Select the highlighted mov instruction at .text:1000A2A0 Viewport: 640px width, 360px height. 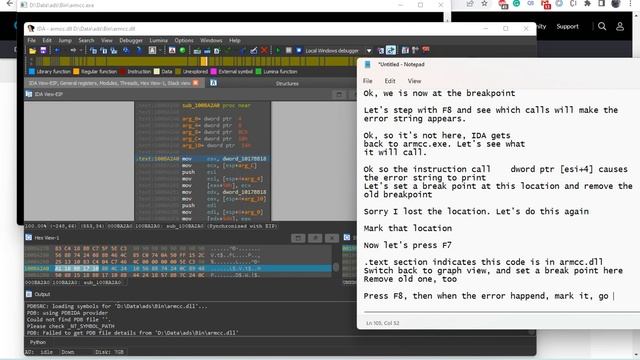(202, 159)
